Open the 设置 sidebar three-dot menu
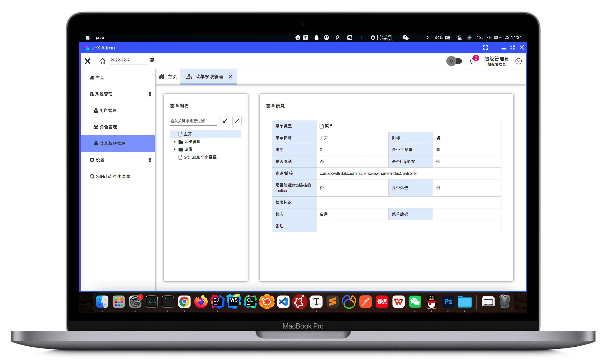The height and width of the screenshot is (364, 607). [150, 160]
